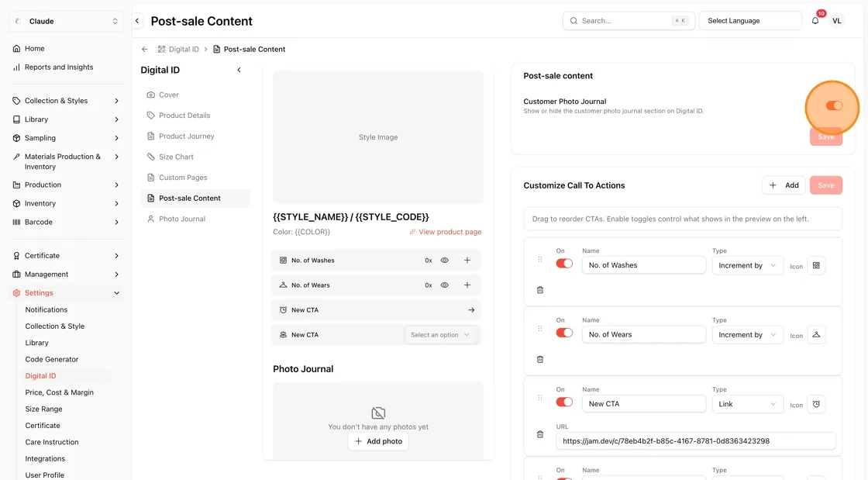Open the Product Journey section
The width and height of the screenshot is (868, 480).
tap(195, 136)
